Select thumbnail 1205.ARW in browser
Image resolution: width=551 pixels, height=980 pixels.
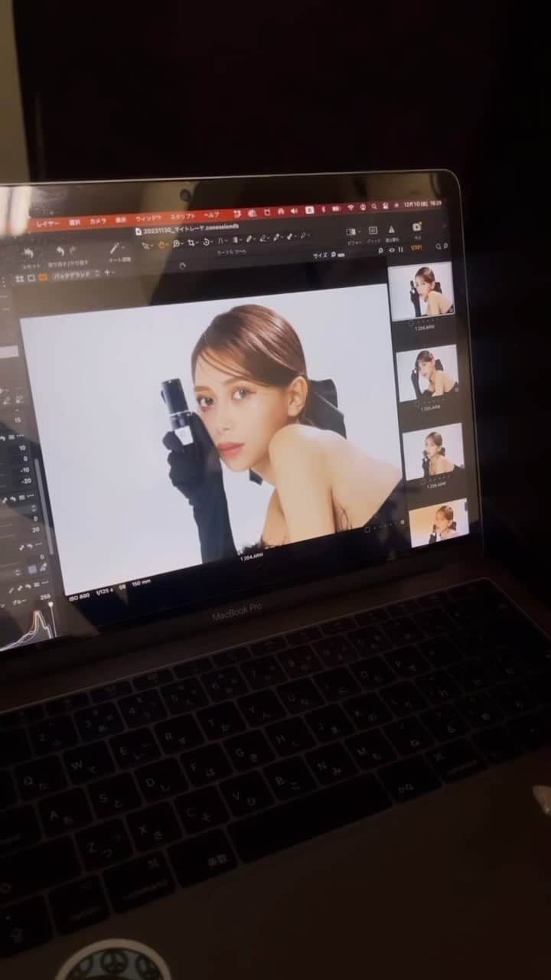click(x=425, y=371)
